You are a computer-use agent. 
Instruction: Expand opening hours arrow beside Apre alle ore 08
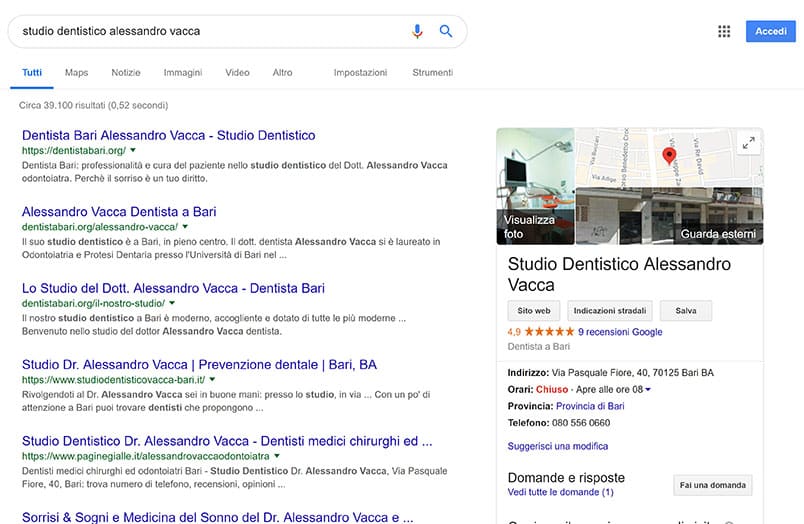point(648,389)
